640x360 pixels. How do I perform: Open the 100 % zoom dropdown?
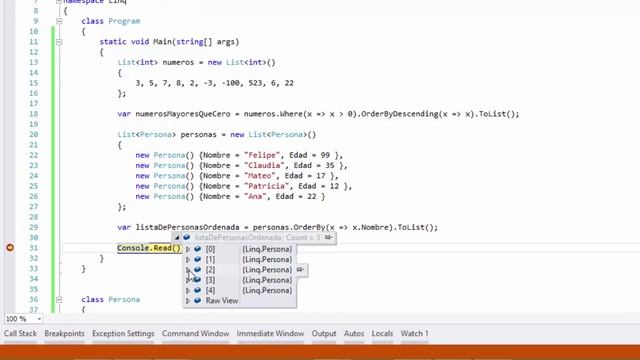pyautogui.click(x=39, y=319)
